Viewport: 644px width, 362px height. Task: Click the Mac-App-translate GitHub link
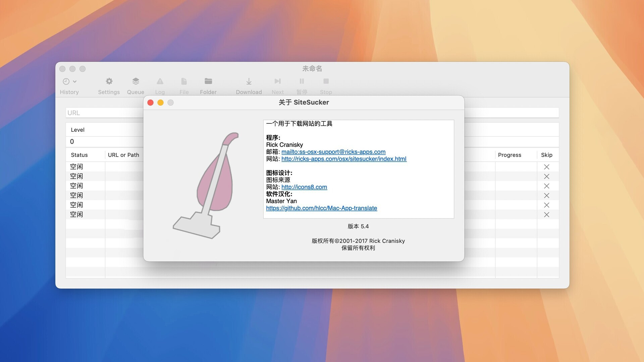(x=322, y=208)
